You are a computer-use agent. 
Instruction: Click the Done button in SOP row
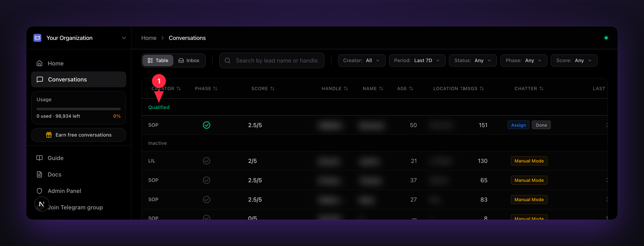click(541, 125)
